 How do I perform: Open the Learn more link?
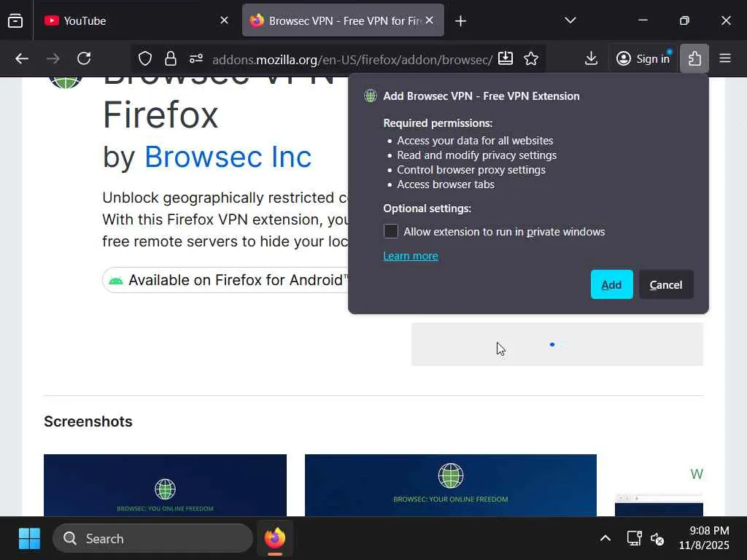pos(410,256)
